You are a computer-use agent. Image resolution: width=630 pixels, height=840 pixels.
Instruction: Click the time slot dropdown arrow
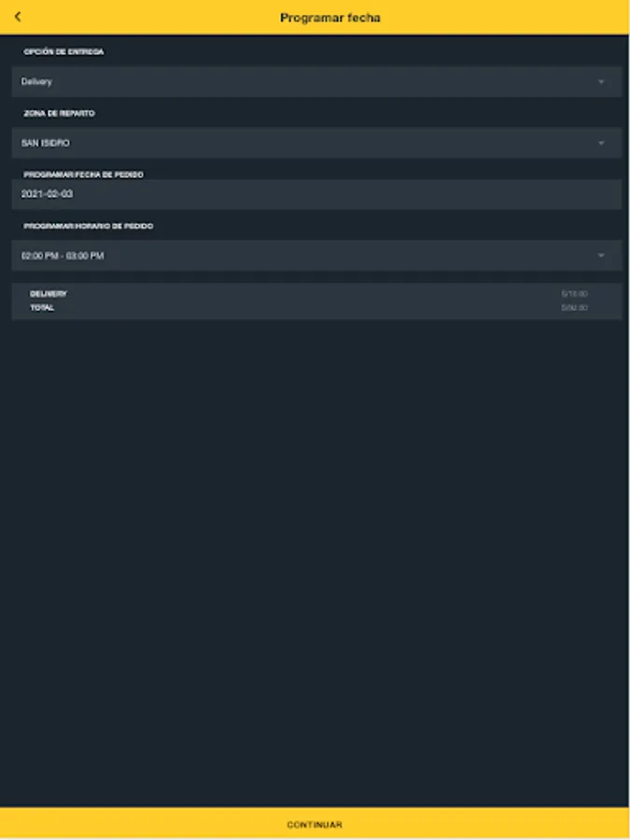click(x=601, y=256)
